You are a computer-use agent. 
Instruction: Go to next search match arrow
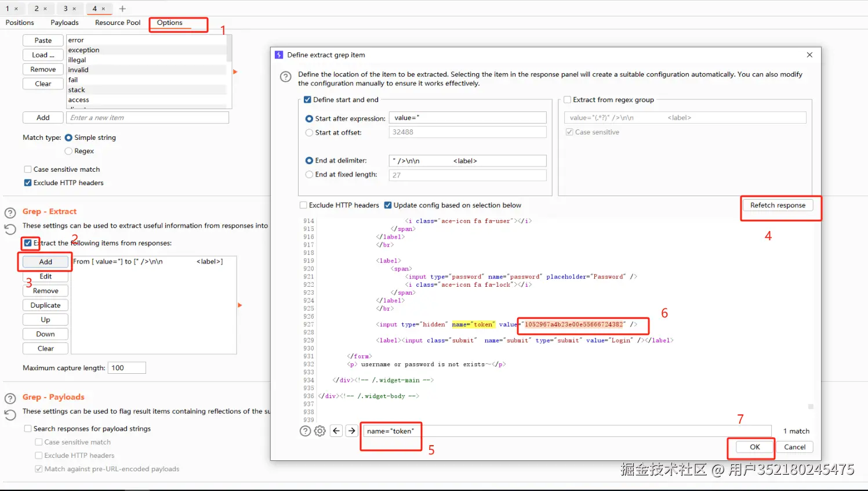point(352,431)
